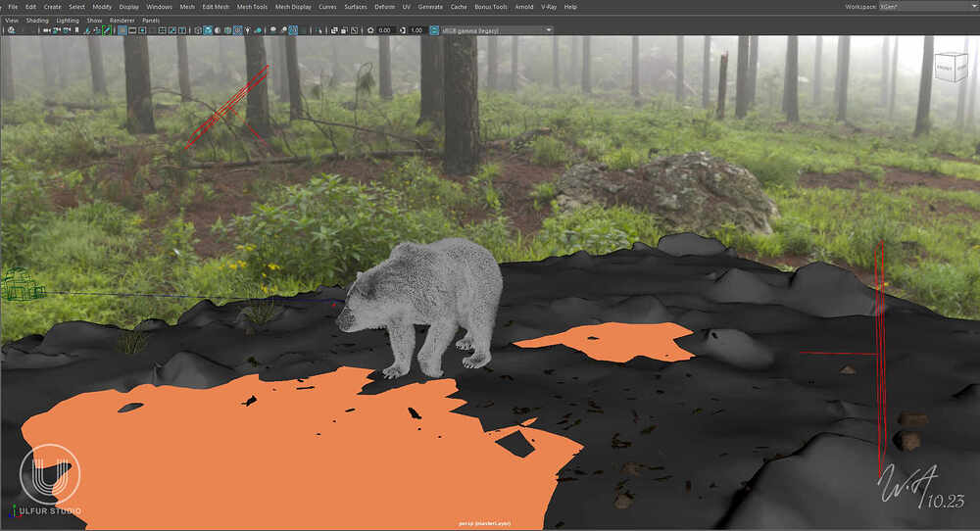Open the Deform menu
The width and height of the screenshot is (980, 531).
point(384,7)
